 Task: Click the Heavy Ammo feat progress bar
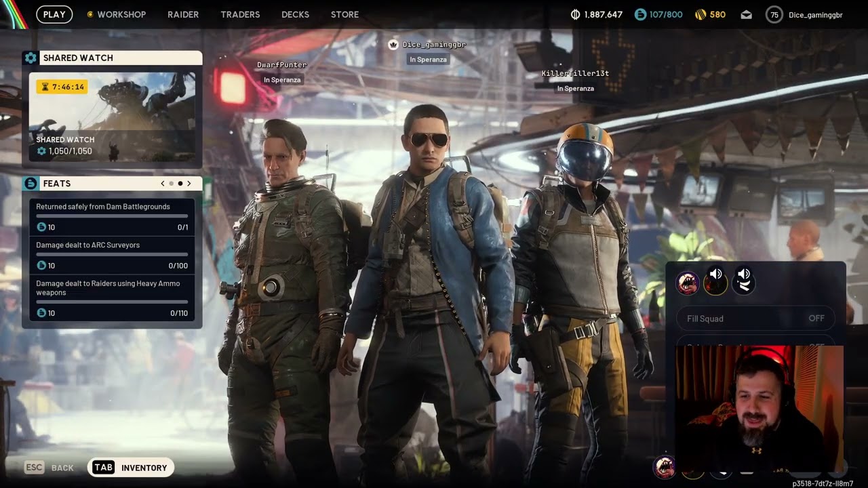112,302
